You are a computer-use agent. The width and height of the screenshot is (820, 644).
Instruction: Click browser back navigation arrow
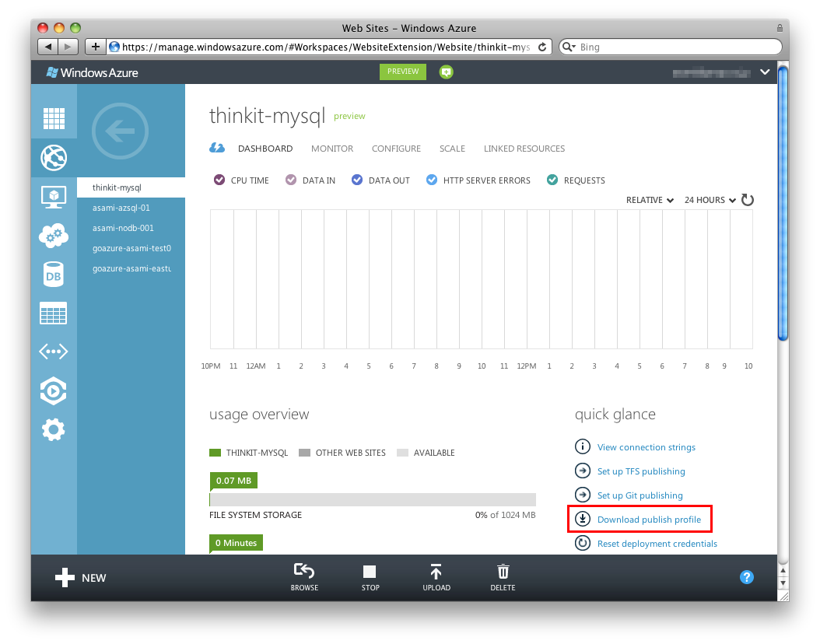tap(48, 47)
